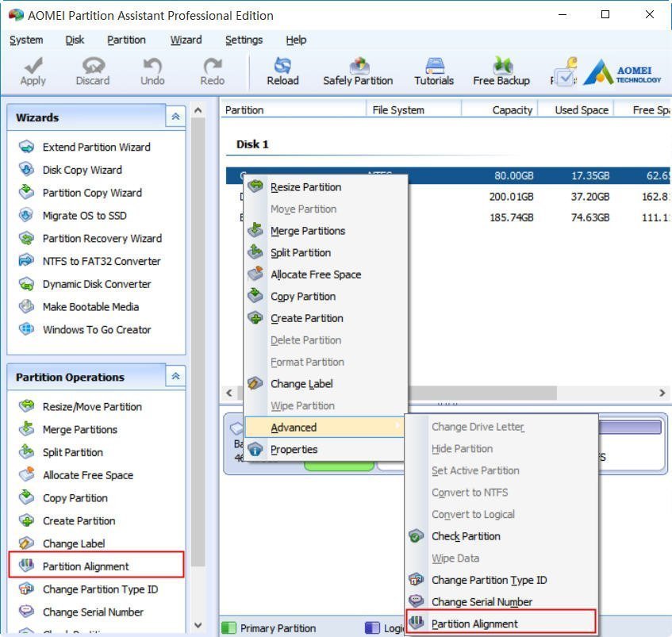Open the Disk menu
Screen dimensions: 672x637
click(75, 40)
